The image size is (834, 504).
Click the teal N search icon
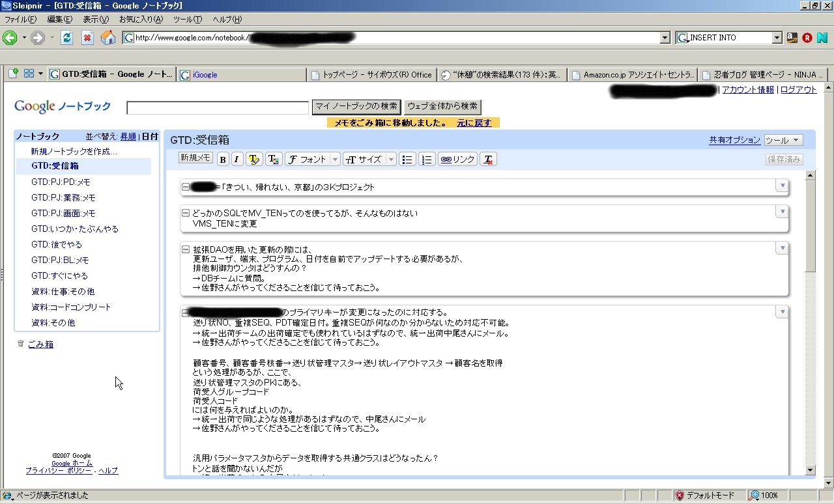coord(822,38)
